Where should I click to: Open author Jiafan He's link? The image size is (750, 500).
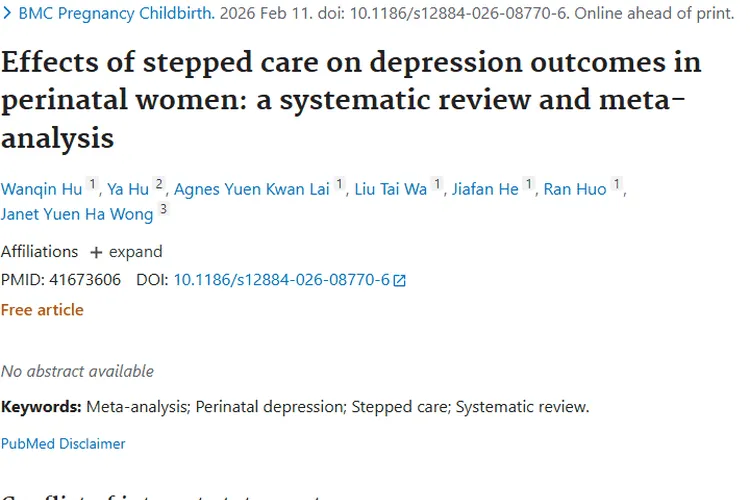tap(485, 190)
